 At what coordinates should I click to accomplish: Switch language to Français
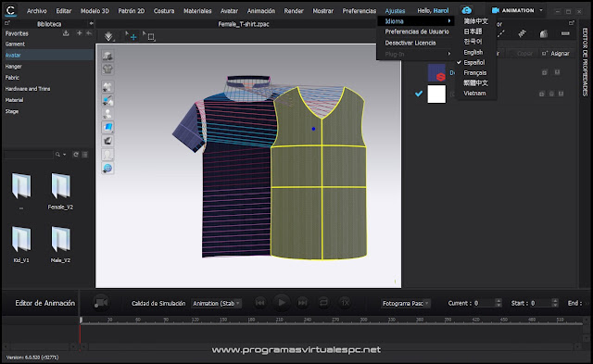[475, 72]
